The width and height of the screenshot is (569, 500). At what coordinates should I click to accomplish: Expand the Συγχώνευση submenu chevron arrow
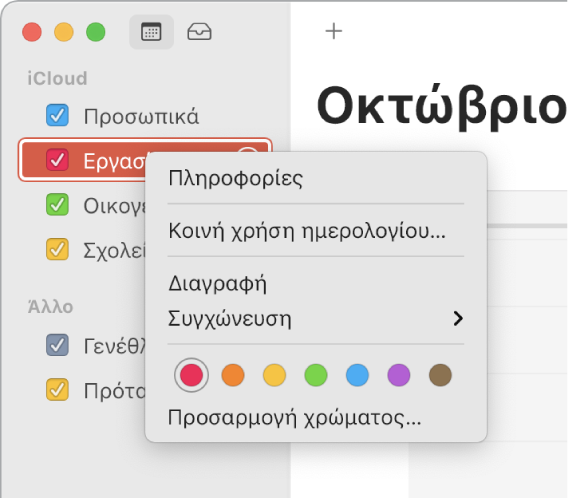coord(458,319)
